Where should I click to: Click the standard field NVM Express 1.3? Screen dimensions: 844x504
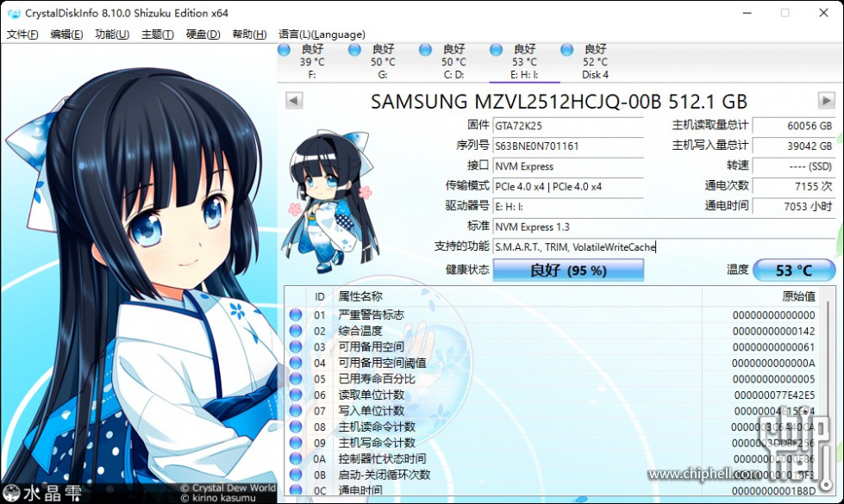(664, 227)
